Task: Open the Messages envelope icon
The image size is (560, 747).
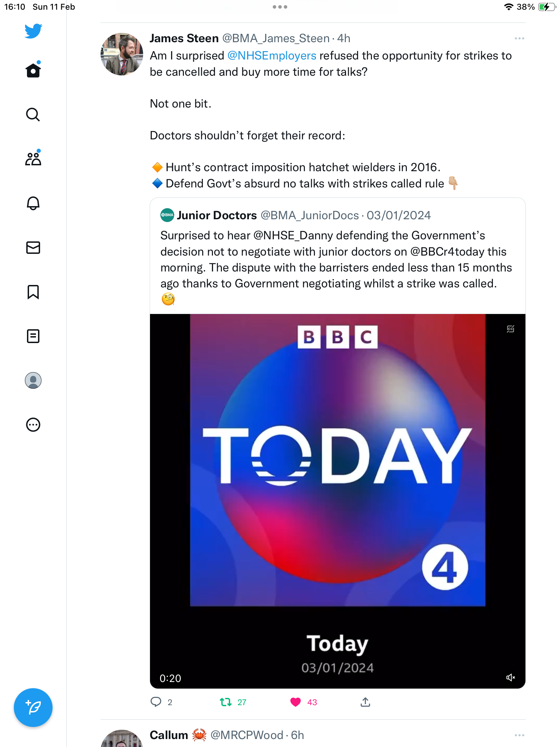Action: 33,247
